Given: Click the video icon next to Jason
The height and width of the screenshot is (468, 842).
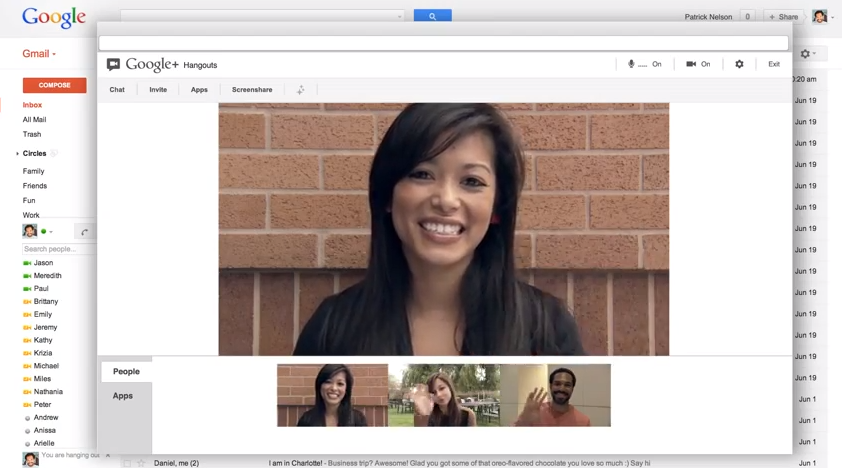Looking at the screenshot, I should [27, 263].
